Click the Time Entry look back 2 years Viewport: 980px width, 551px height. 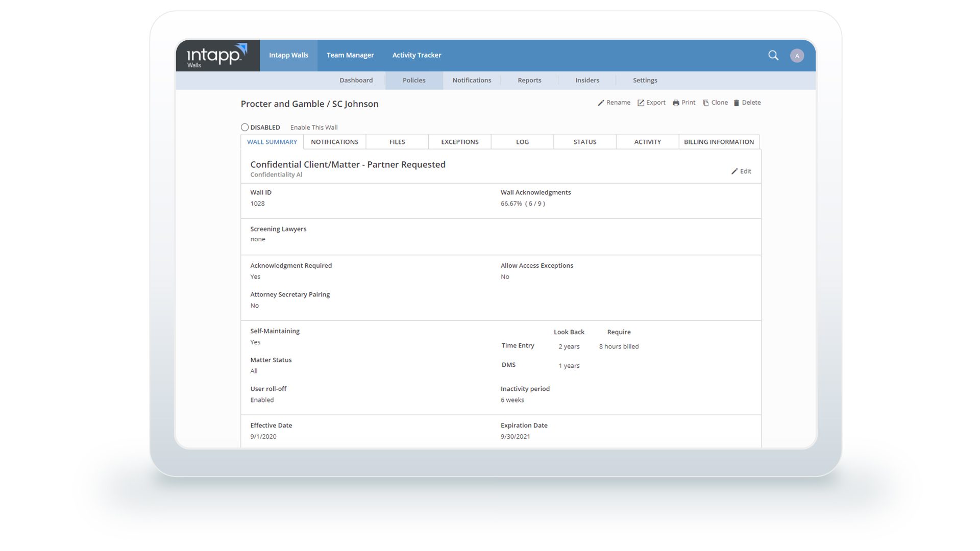[x=569, y=346]
